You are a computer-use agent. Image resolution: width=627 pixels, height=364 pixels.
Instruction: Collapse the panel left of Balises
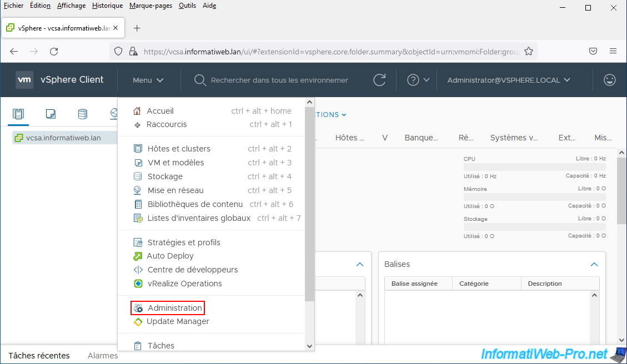(x=360, y=265)
